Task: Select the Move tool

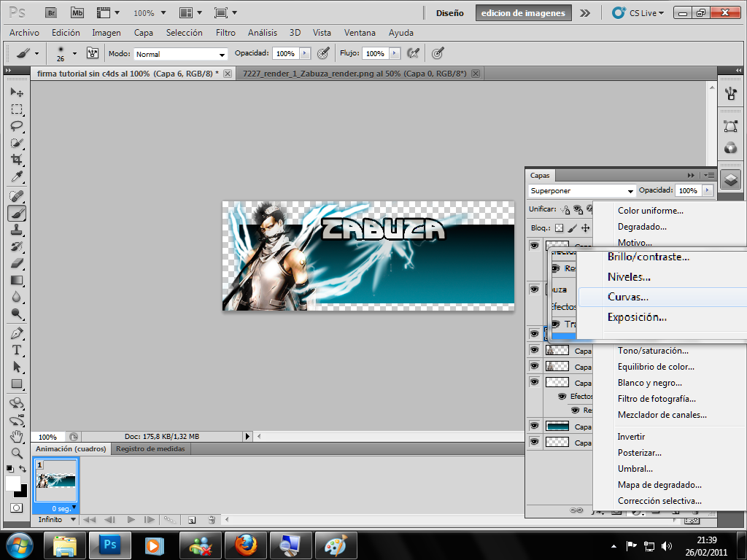Action: pos(17,92)
